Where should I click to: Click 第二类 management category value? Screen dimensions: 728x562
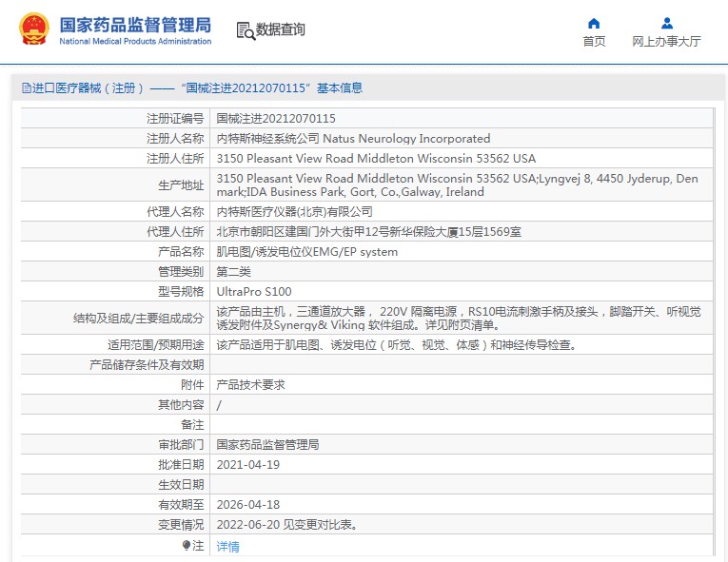pyautogui.click(x=233, y=271)
